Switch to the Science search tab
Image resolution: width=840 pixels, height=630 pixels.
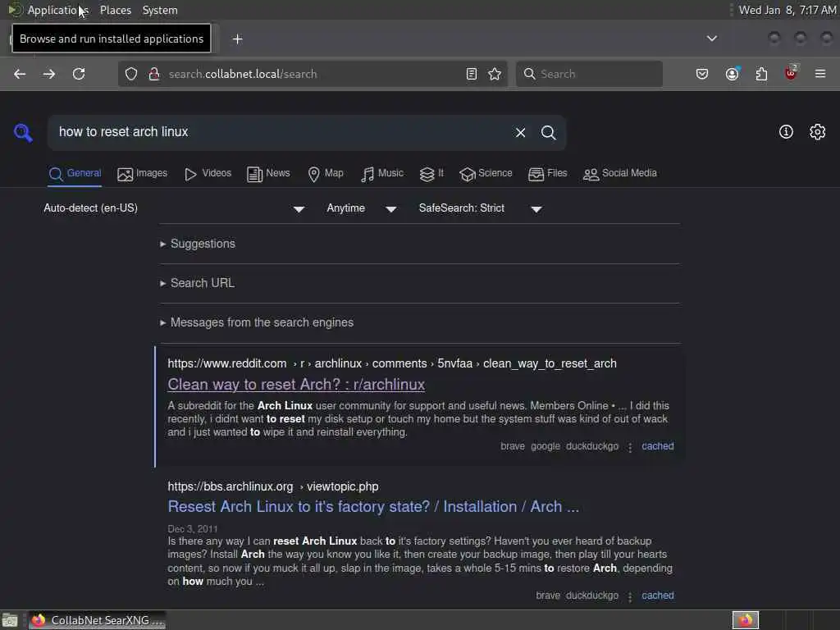pyautogui.click(x=486, y=174)
